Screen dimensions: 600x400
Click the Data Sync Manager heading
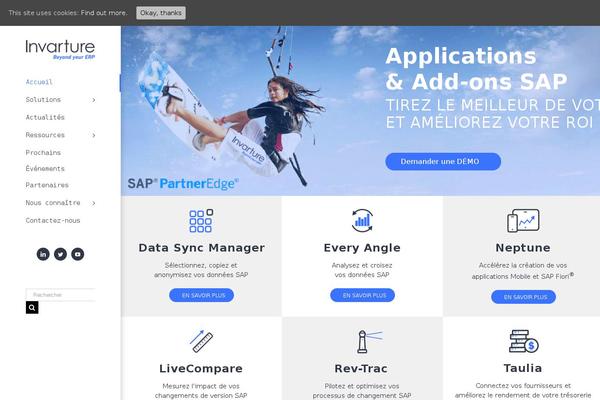coord(201,248)
